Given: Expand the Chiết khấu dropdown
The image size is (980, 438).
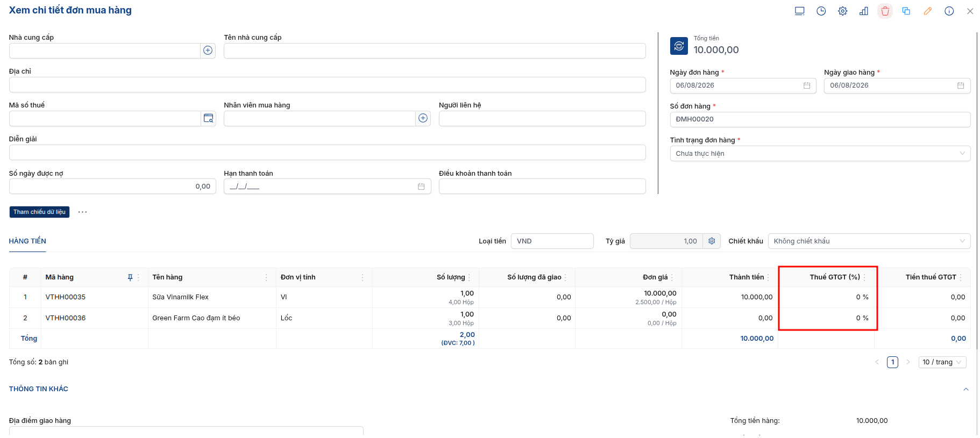Looking at the screenshot, I should pyautogui.click(x=869, y=241).
